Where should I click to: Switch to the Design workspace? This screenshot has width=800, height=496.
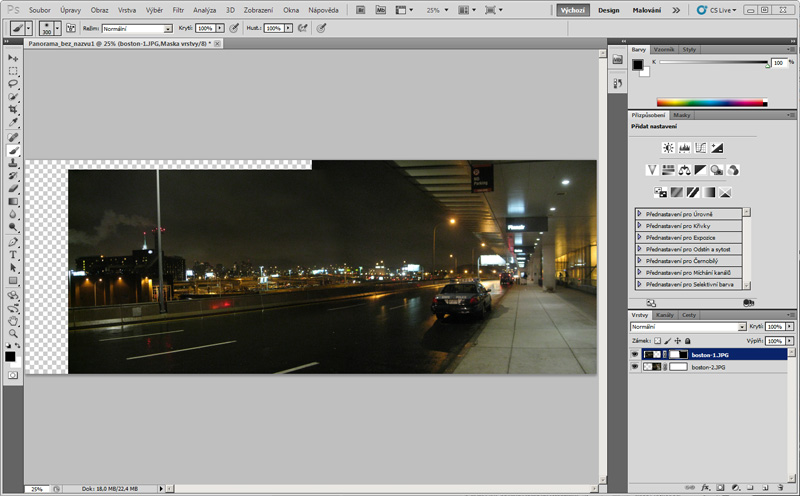[608, 9]
